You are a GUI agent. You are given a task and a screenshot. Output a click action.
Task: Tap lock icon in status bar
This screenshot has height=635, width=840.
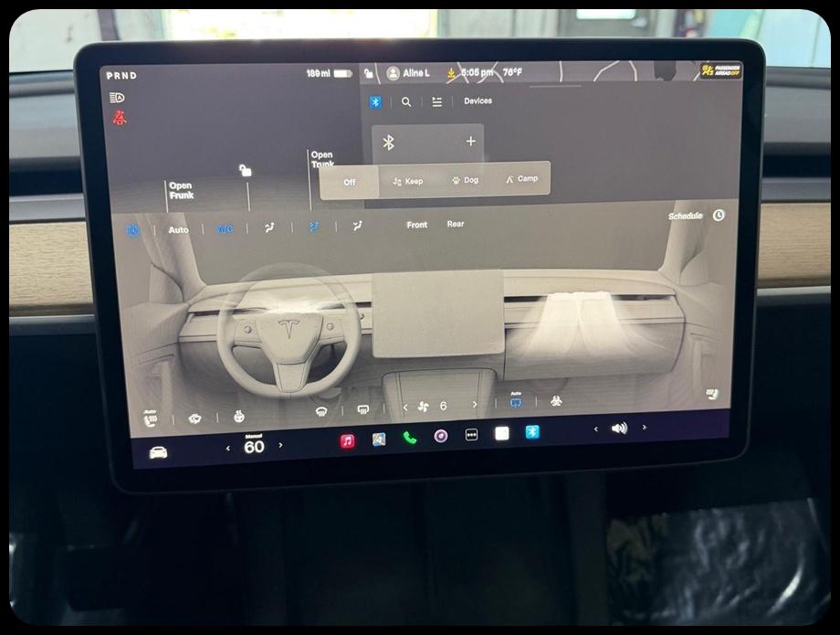point(369,73)
